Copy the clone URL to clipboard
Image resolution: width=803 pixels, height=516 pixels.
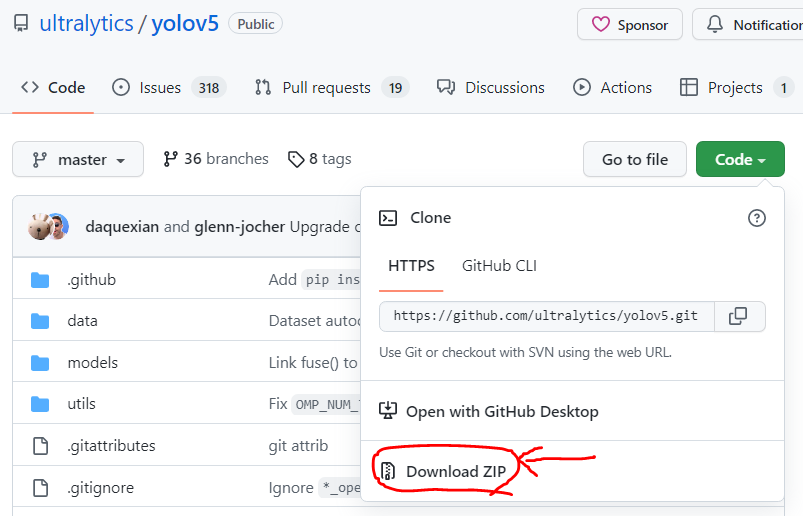pos(739,316)
